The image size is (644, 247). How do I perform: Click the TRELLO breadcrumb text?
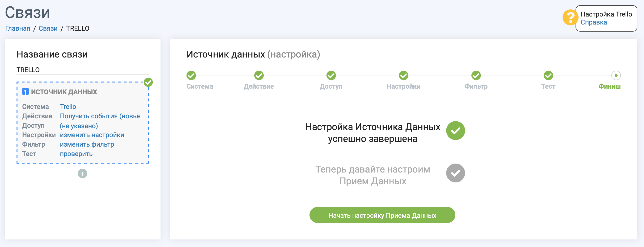click(77, 29)
